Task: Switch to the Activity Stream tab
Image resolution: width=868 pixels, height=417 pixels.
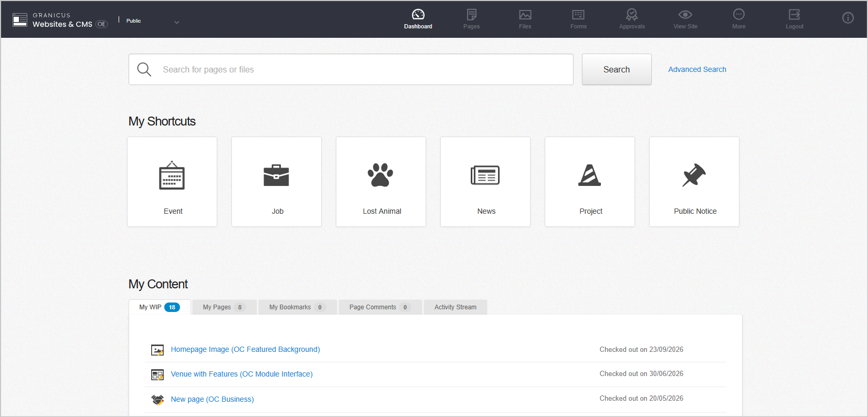Action: (456, 307)
